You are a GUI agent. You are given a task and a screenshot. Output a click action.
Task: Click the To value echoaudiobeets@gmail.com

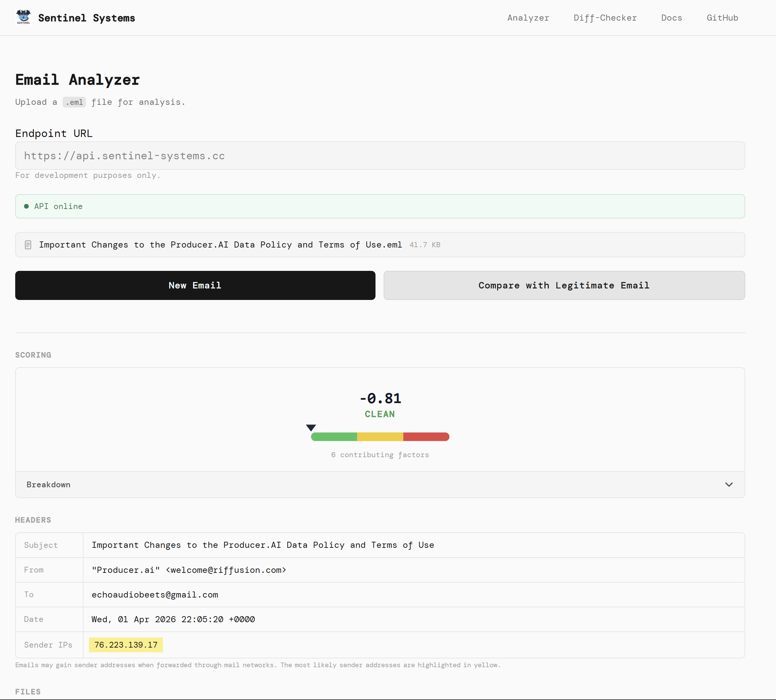click(155, 595)
